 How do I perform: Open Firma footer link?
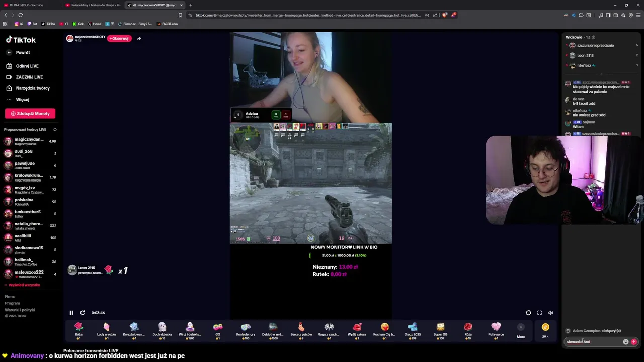tap(10, 297)
